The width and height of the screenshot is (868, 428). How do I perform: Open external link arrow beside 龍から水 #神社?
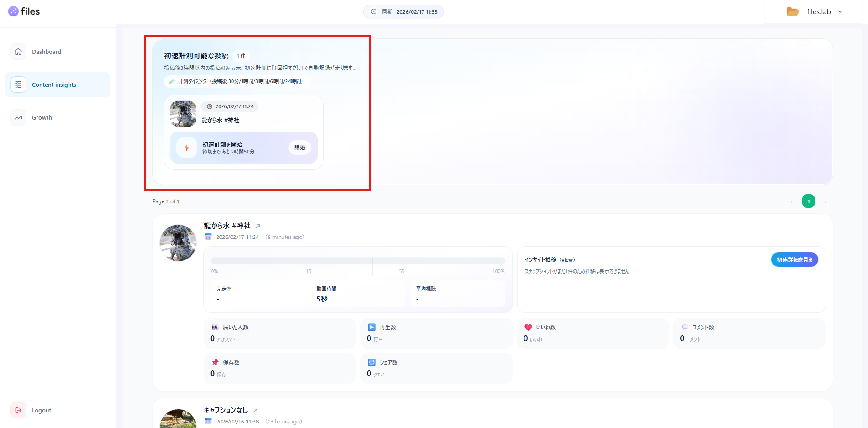(258, 226)
